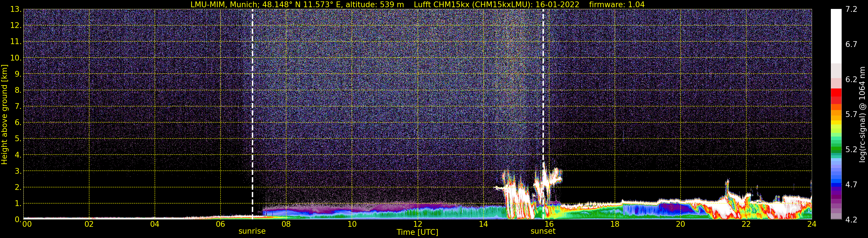
Task: Click the colorbar value label "6.7"
Action: (x=851, y=44)
